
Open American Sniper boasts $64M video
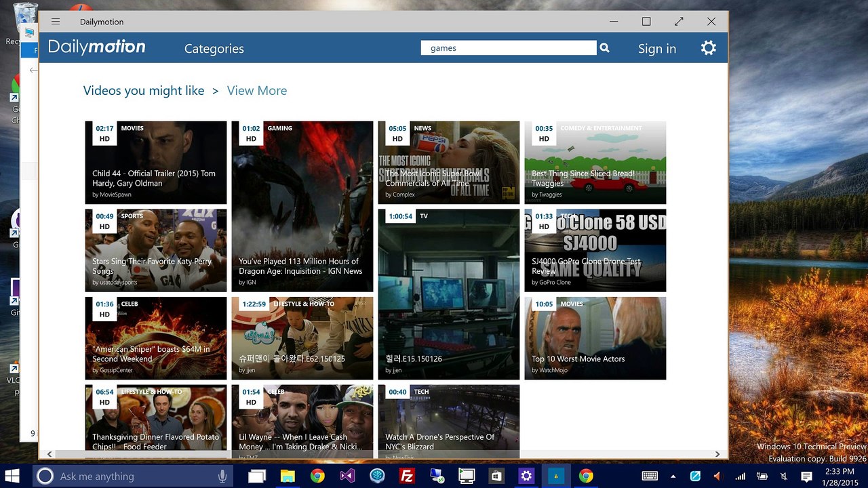click(x=156, y=338)
